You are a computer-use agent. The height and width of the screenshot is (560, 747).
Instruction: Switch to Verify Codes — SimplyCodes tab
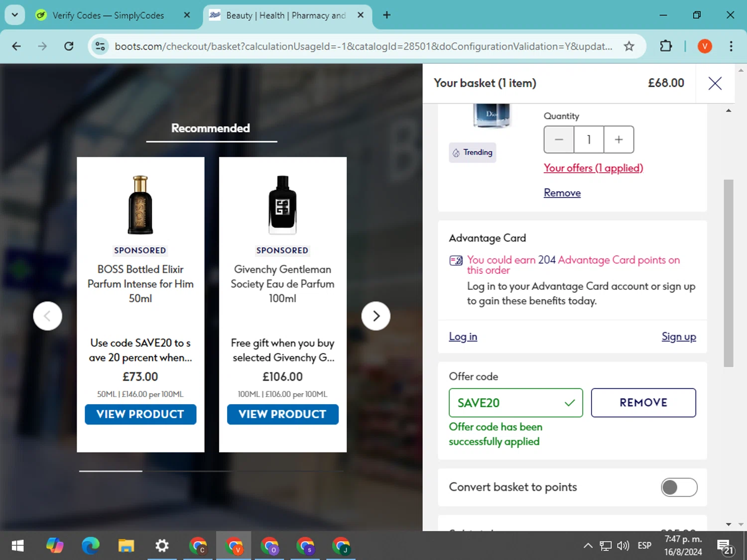[108, 15]
